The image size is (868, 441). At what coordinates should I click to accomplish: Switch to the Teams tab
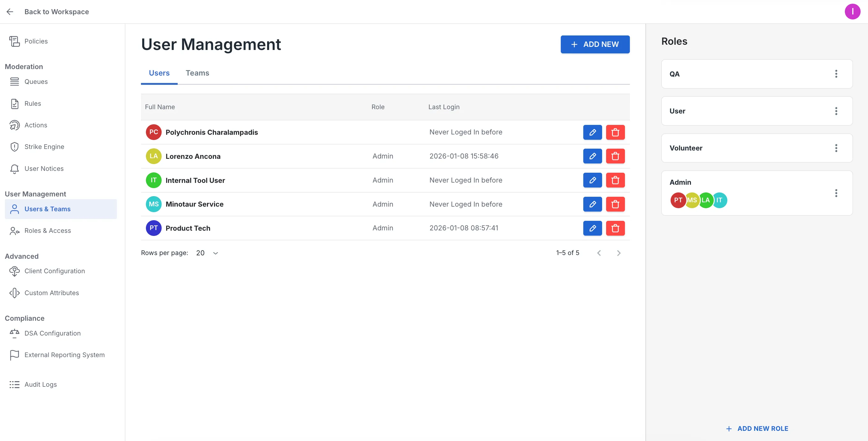[197, 73]
